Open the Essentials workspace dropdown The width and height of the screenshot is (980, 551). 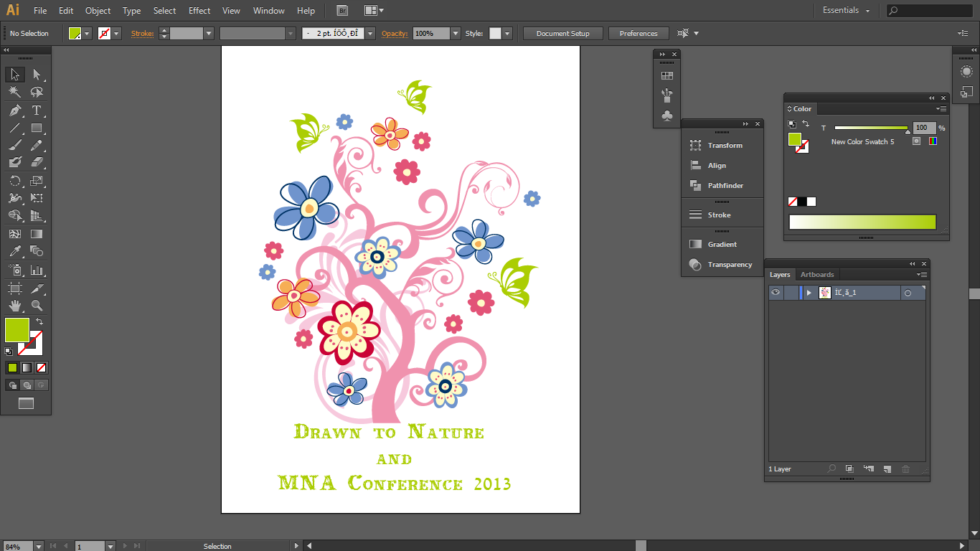point(846,11)
